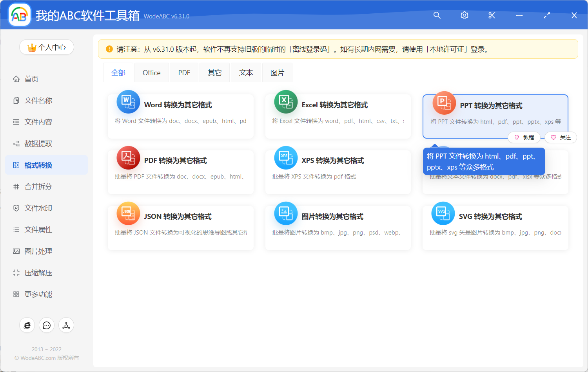Viewport: 588px width, 372px height.
Task: Open the Word 转换为其它格式 tool icon
Action: [x=128, y=101]
